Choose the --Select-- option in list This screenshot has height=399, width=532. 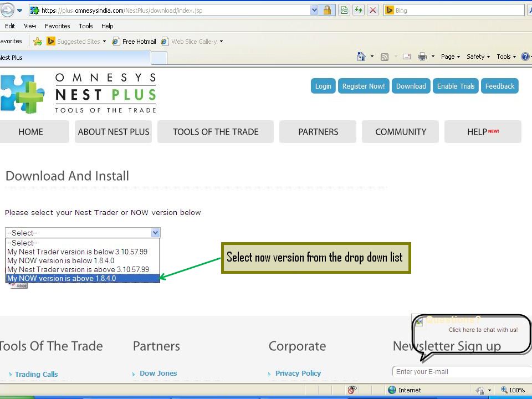point(83,243)
